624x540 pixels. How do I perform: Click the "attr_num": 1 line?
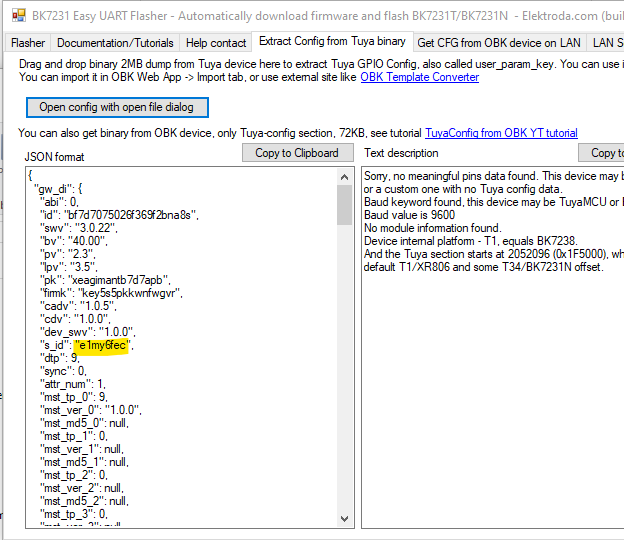[72, 384]
